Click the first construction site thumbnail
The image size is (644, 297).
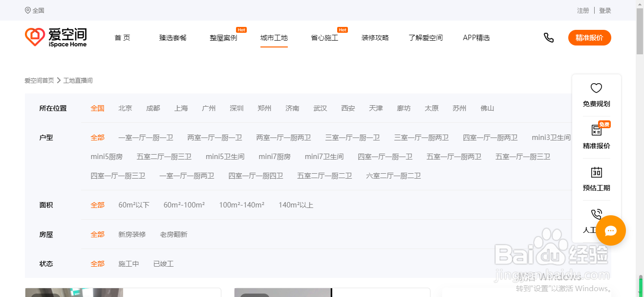click(74, 292)
